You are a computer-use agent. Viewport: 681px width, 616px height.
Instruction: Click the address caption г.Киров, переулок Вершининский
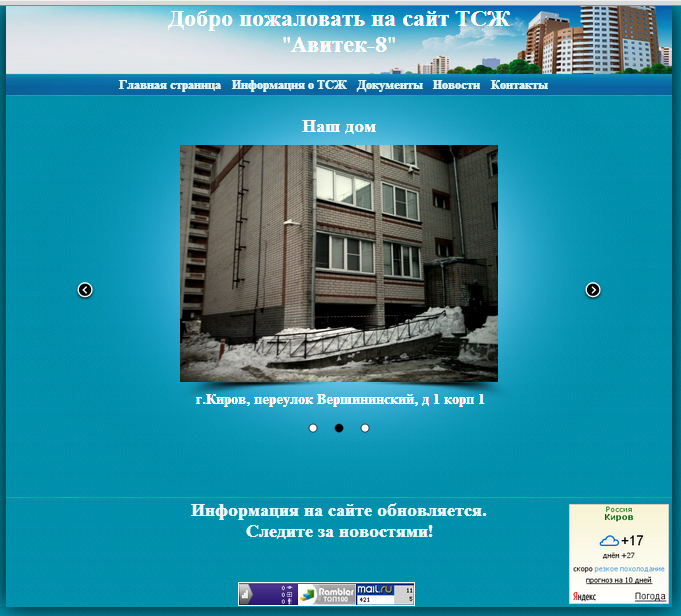(x=340, y=399)
